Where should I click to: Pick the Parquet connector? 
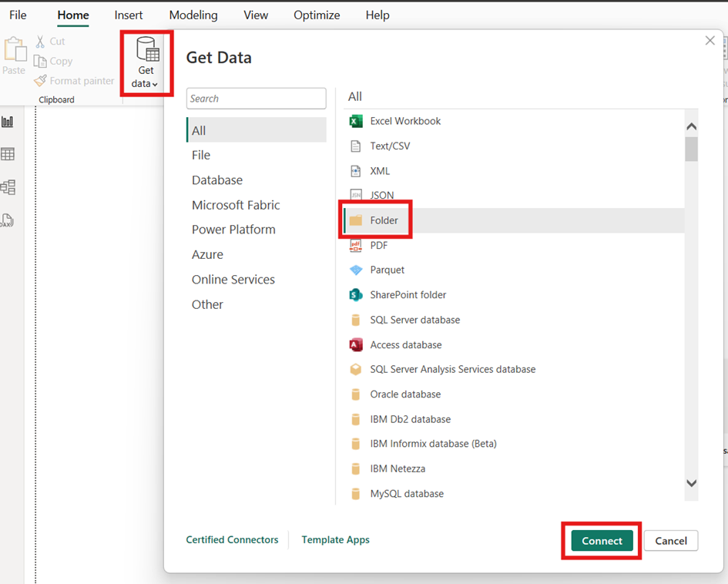point(387,270)
